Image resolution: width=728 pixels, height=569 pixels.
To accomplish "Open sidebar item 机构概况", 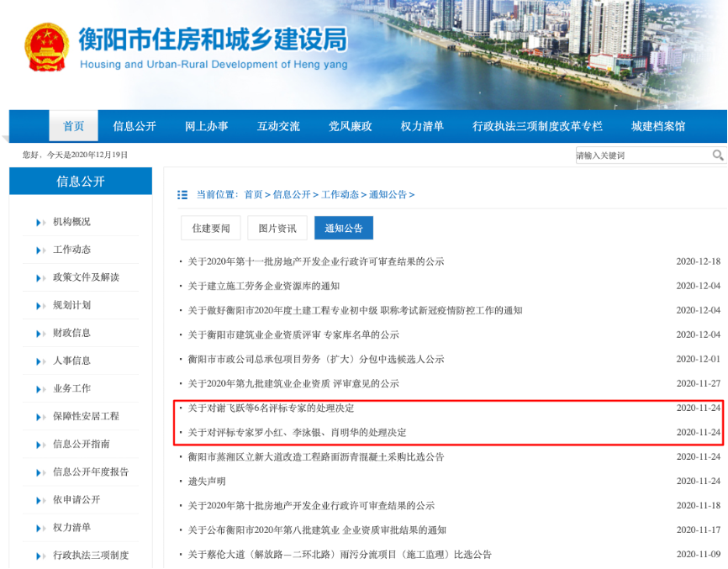I will 71,222.
